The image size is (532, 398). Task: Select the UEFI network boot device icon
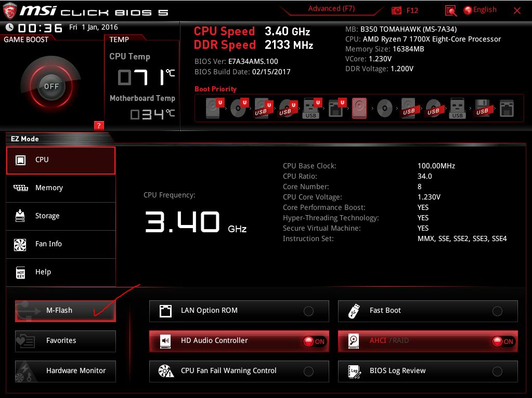(x=337, y=108)
